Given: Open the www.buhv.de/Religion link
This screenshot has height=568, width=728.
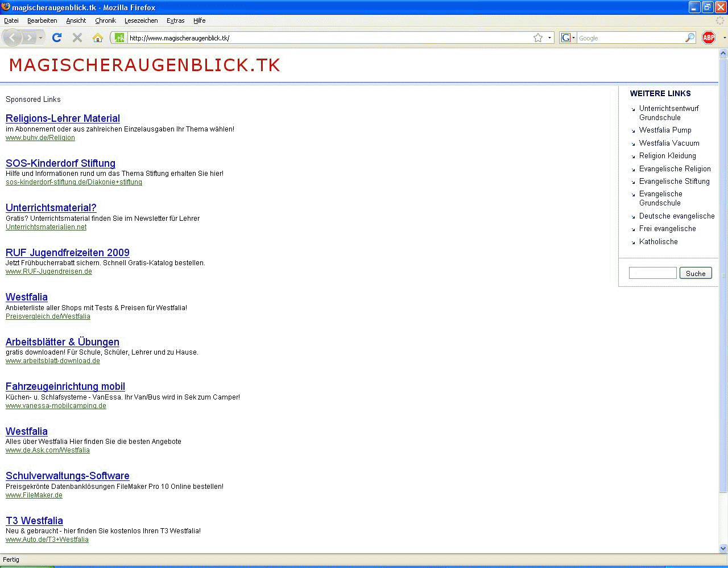Looking at the screenshot, I should 40,138.
